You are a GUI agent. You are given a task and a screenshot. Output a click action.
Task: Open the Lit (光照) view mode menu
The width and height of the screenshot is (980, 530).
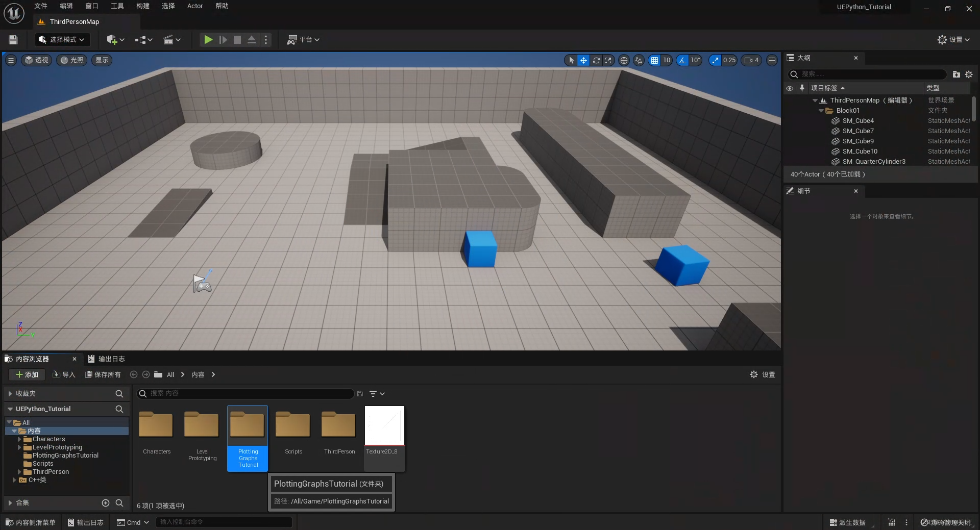72,60
